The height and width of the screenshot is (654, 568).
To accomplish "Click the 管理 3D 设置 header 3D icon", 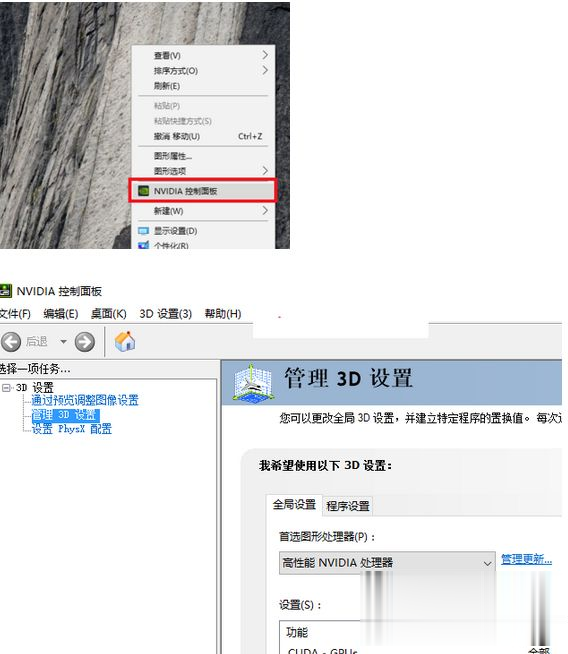I will tap(252, 383).
